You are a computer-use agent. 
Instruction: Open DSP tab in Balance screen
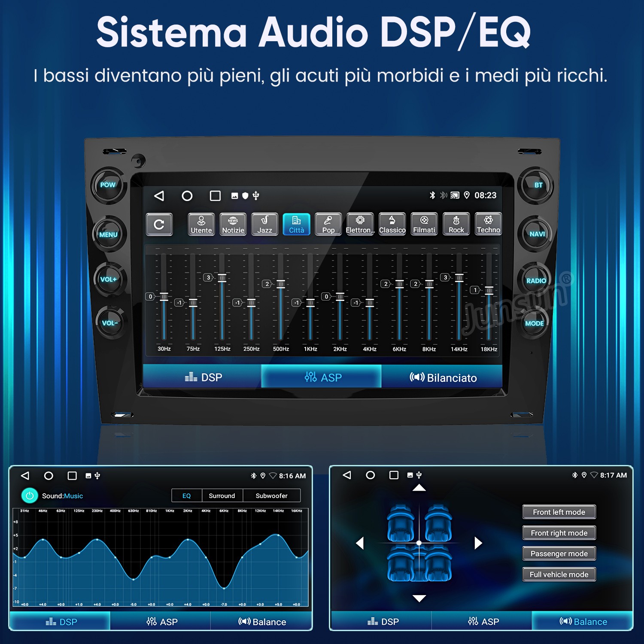[x=381, y=621]
